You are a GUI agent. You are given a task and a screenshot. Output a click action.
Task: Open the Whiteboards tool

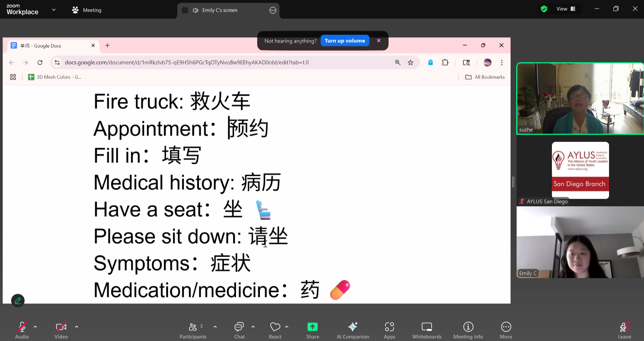coord(427,330)
